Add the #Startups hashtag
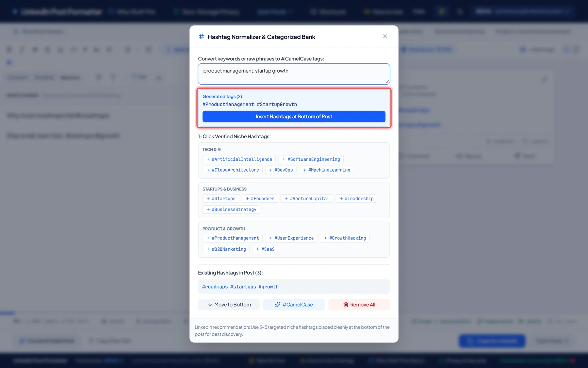This screenshot has width=588, height=368. pyautogui.click(x=221, y=199)
